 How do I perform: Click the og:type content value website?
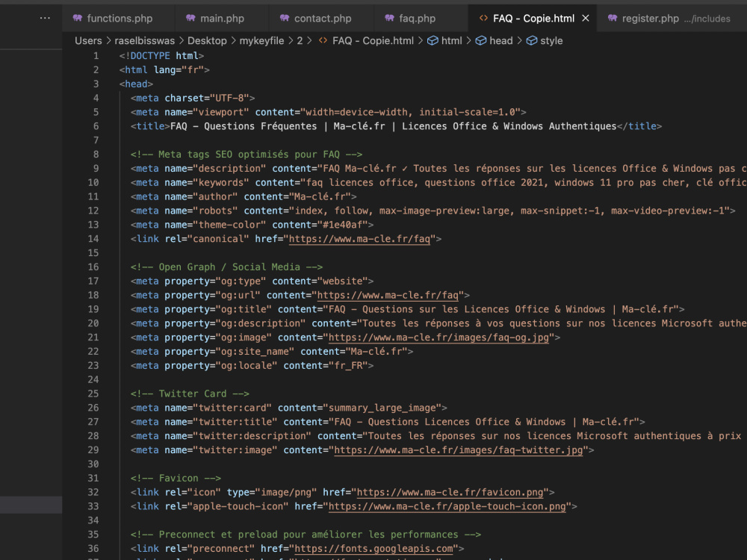tap(343, 281)
